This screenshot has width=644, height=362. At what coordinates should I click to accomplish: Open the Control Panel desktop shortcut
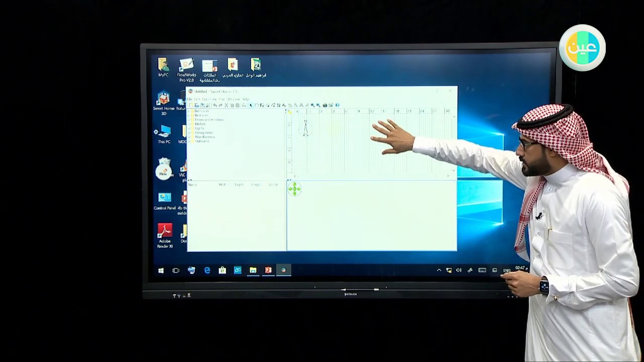(165, 201)
